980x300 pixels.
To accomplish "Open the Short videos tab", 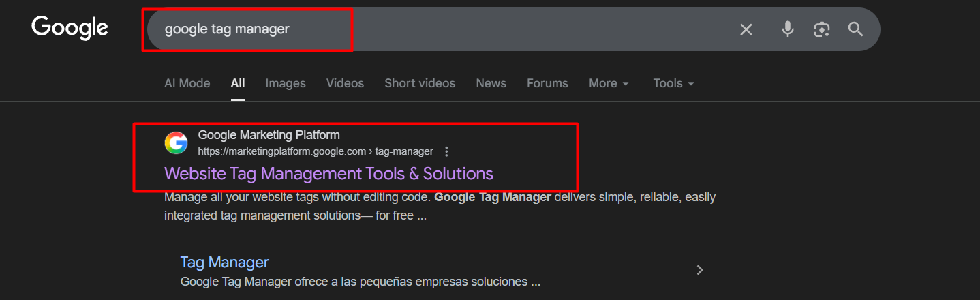I will click(x=420, y=83).
